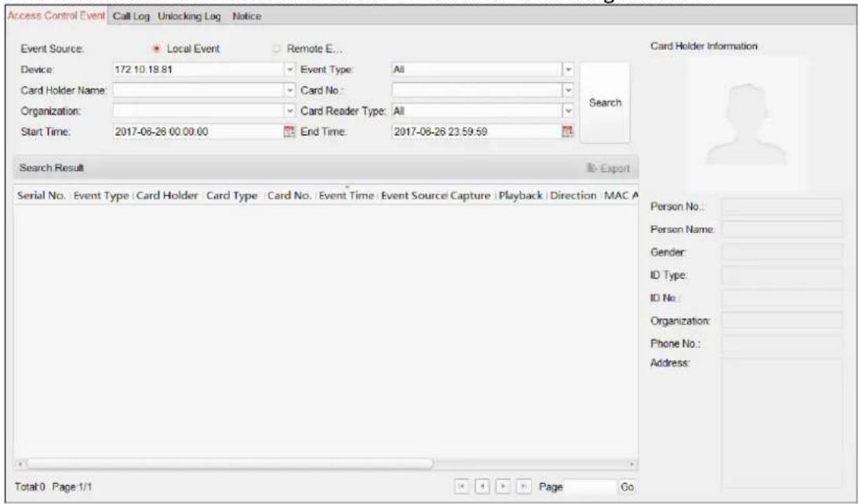Click the Phone No. field
This screenshot has height=504, width=859.
pyautogui.click(x=782, y=343)
